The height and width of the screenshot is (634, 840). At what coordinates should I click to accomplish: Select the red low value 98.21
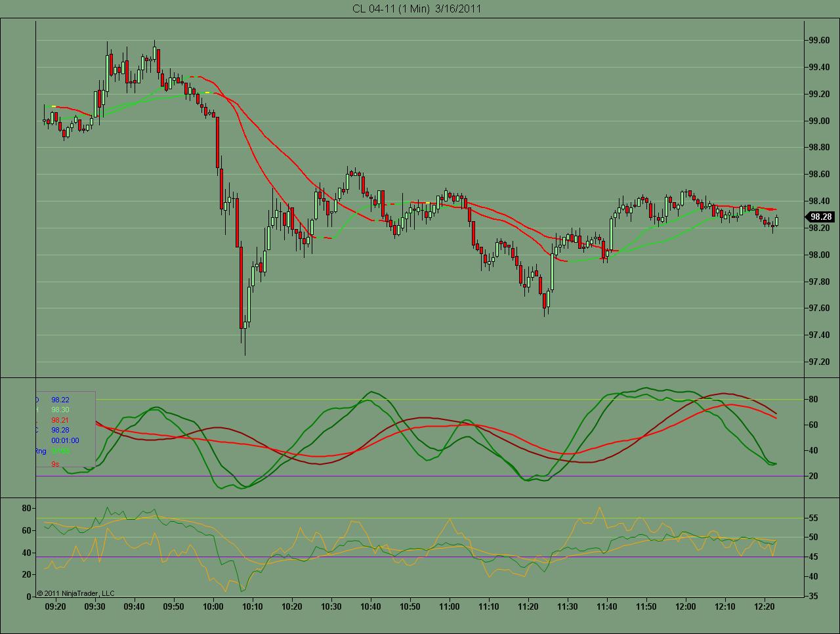60,420
